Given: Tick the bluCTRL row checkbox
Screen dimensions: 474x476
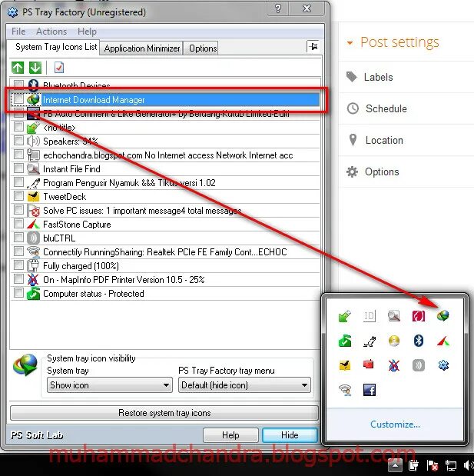Looking at the screenshot, I should pyautogui.click(x=18, y=238).
